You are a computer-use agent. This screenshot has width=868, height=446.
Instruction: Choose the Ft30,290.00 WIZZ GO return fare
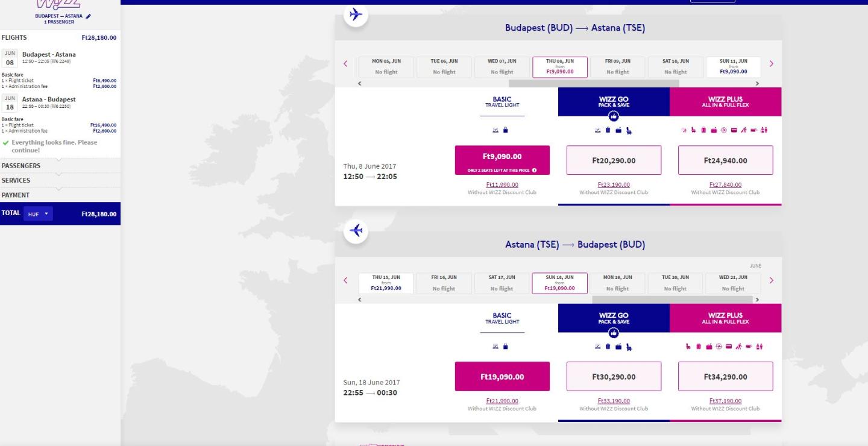(x=614, y=377)
